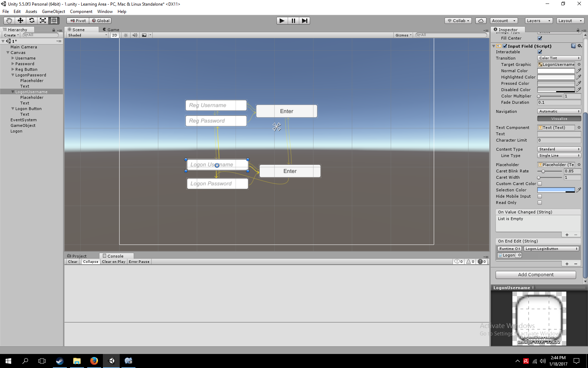588x368 pixels.
Task: Clear the Console log
Action: point(73,262)
